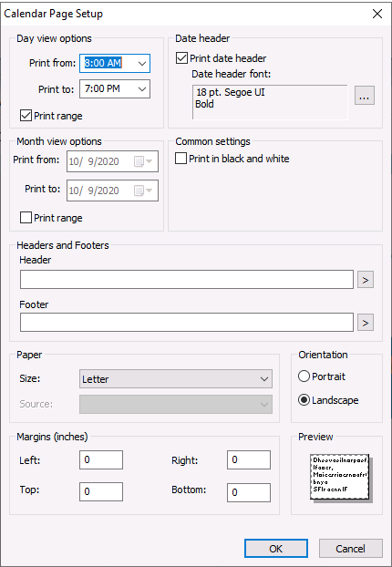Click calendar icon in Month view Print from

143,161
